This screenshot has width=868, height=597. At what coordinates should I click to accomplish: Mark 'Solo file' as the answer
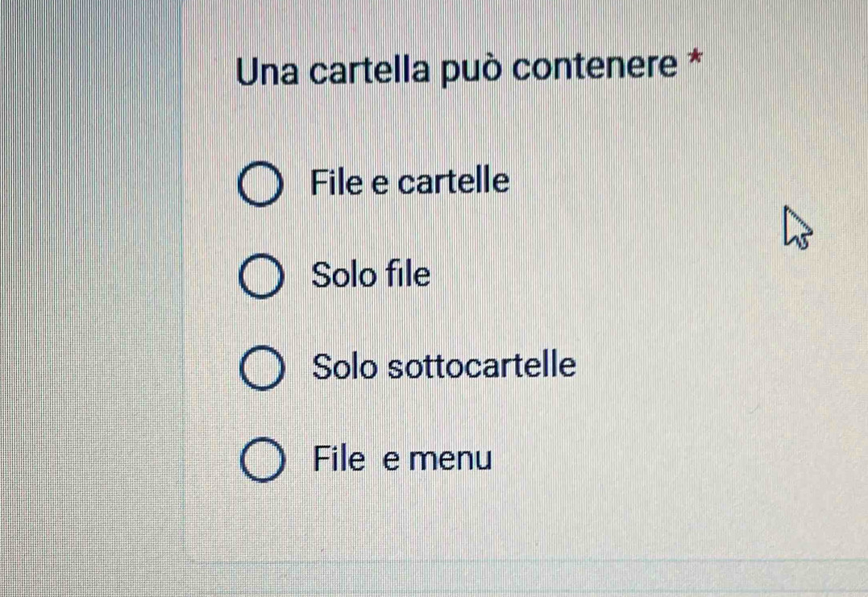click(x=261, y=276)
